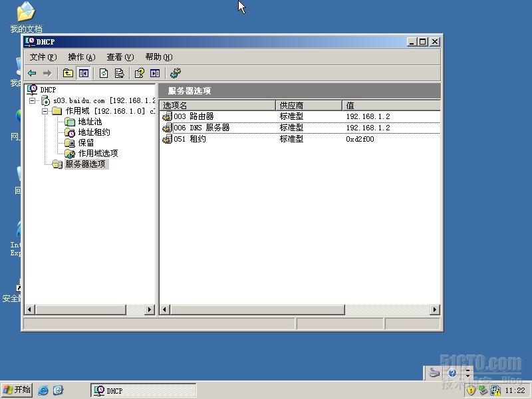
Task: Click the DHCP taskbar button
Action: pyautogui.click(x=144, y=390)
